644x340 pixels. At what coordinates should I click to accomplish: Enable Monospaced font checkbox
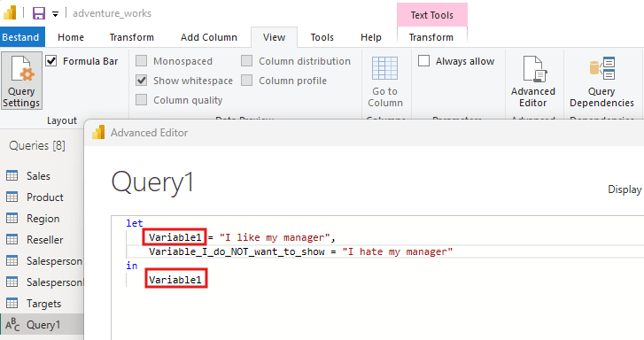point(141,61)
